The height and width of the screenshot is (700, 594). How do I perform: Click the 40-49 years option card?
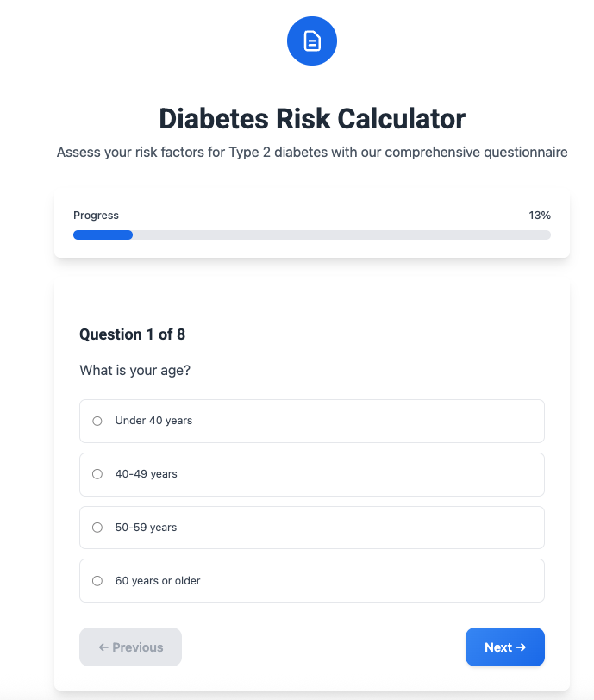point(312,474)
